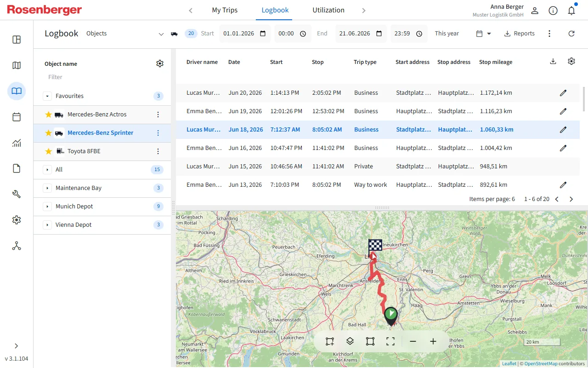Switch to the Logbook tab
This screenshot has height=368, width=588.
275,10
